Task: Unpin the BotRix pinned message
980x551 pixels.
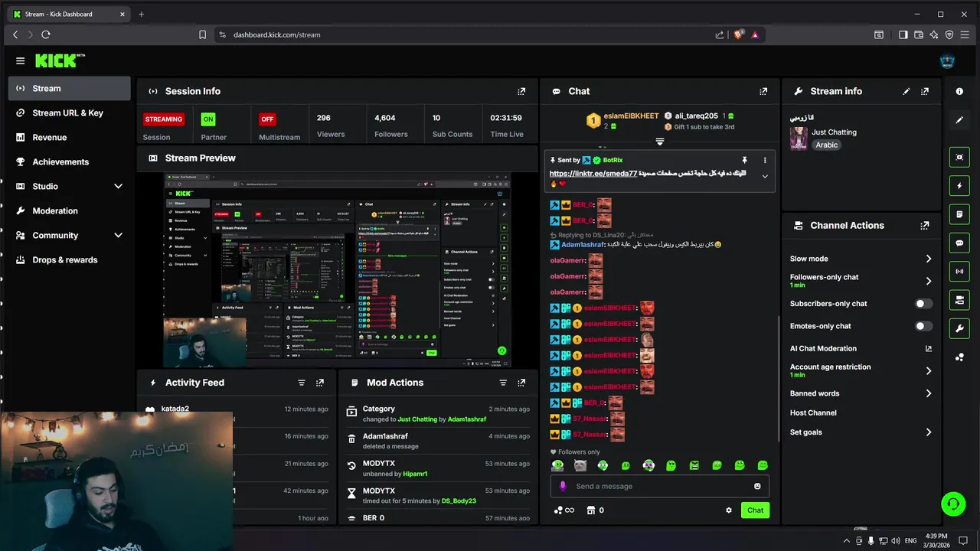Action: tap(744, 160)
